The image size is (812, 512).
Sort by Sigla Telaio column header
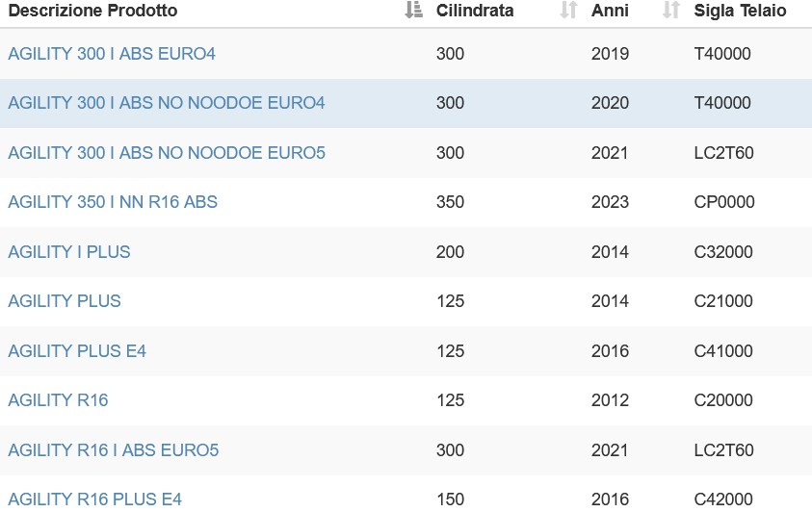tap(740, 11)
